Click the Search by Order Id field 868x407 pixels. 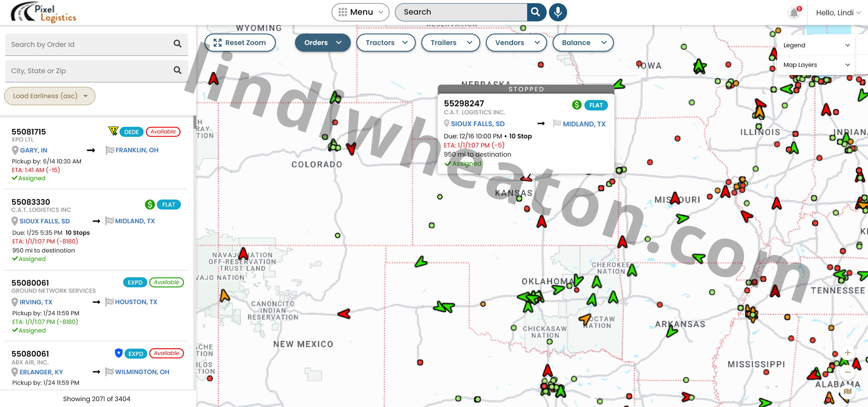(88, 44)
